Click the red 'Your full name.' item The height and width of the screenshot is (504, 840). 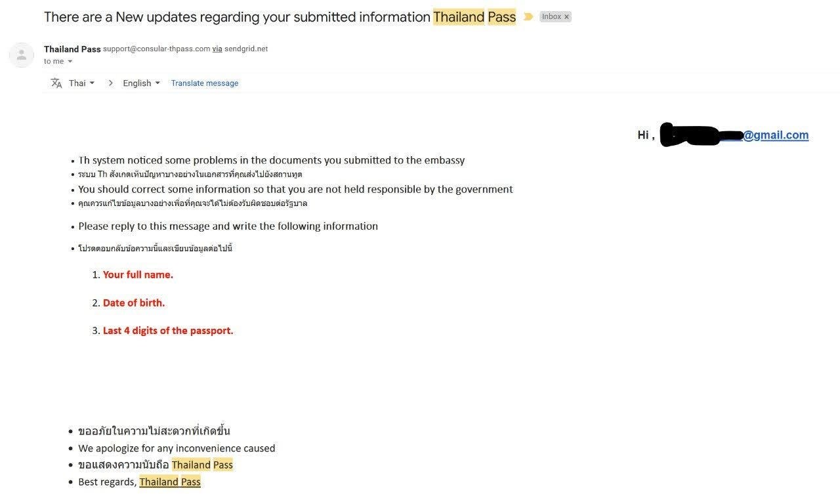pos(138,275)
